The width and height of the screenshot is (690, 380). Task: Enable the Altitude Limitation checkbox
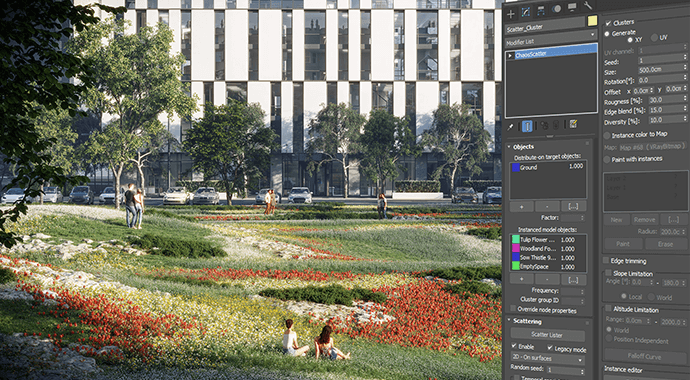click(x=609, y=309)
